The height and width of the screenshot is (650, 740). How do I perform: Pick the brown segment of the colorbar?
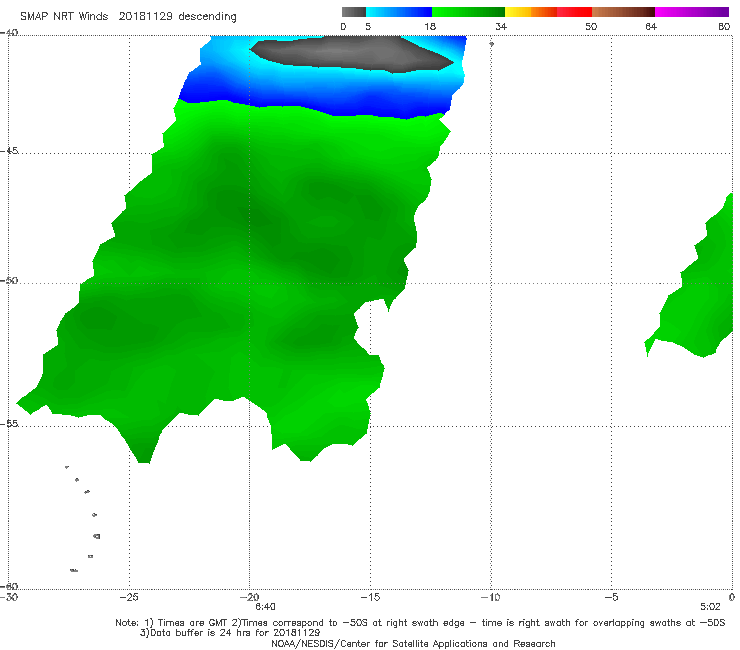pos(623,12)
